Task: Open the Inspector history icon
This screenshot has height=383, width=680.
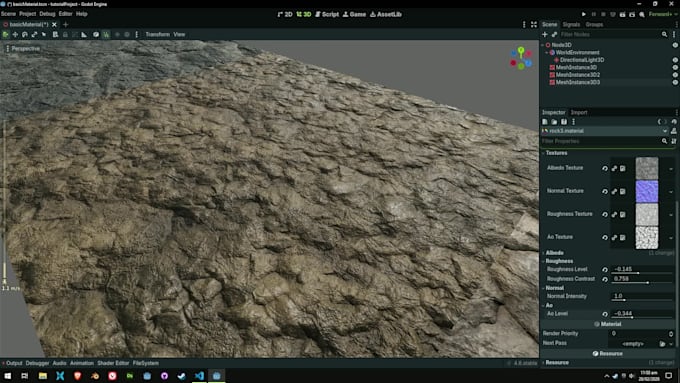Action: click(x=674, y=122)
